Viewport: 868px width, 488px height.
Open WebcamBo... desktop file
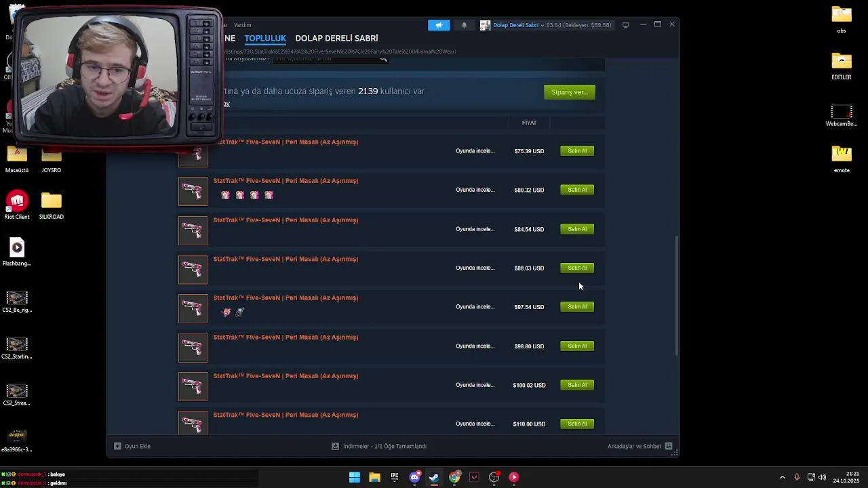coord(842,116)
